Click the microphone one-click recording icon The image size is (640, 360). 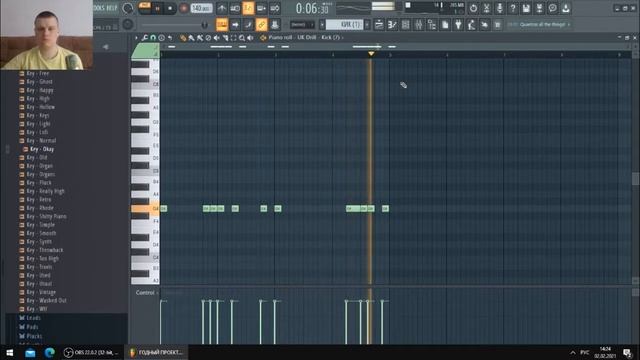coord(500,8)
